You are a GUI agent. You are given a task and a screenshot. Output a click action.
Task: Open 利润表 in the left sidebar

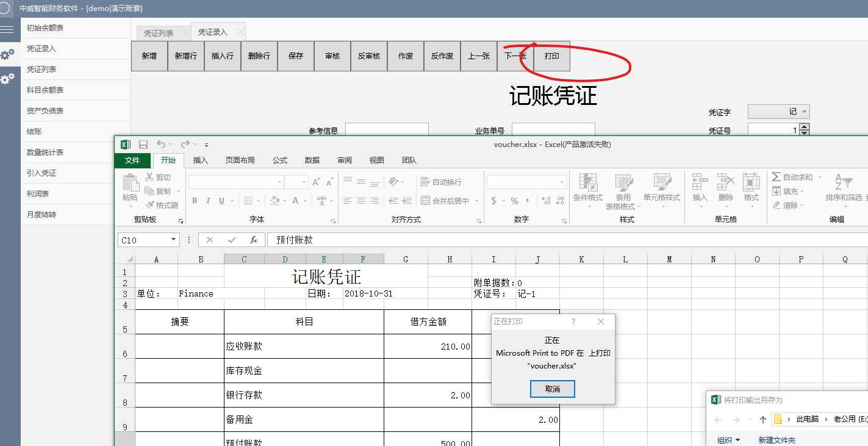[x=76, y=193]
